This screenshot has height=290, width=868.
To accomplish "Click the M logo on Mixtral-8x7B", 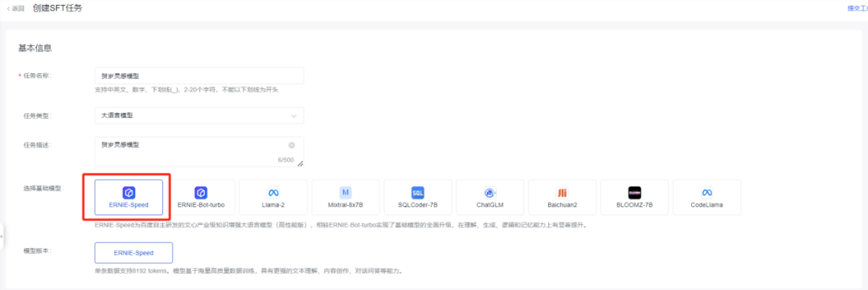I will point(346,193).
